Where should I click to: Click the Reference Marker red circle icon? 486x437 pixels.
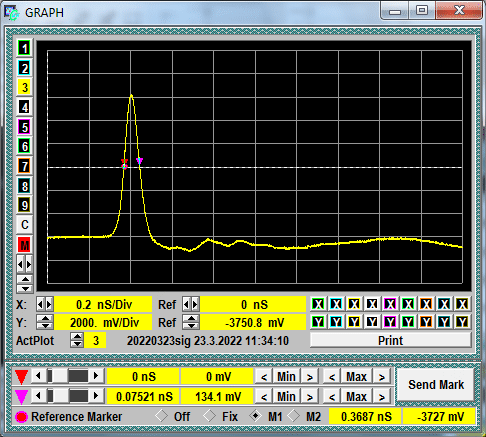pyautogui.click(x=21, y=417)
